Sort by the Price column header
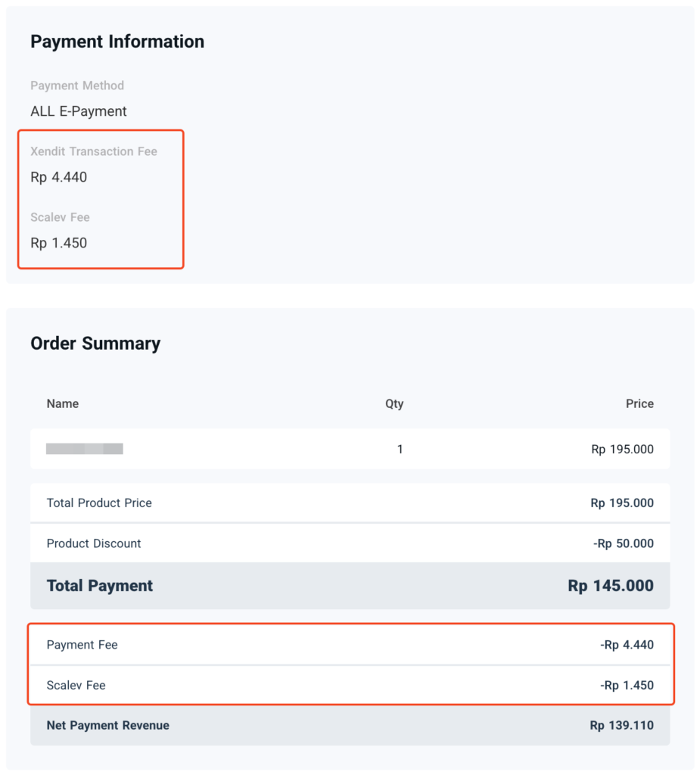700x775 pixels. coord(639,403)
